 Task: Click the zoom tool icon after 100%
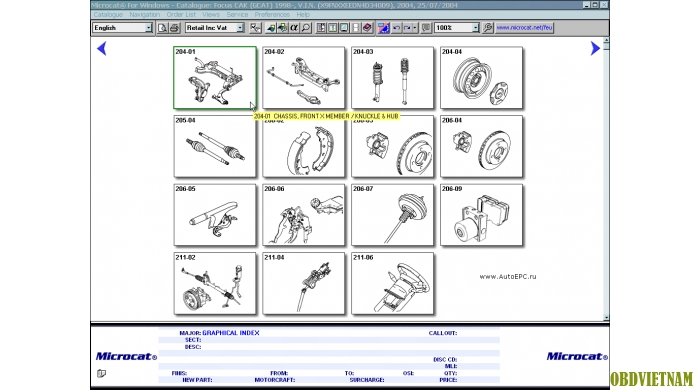(x=488, y=28)
